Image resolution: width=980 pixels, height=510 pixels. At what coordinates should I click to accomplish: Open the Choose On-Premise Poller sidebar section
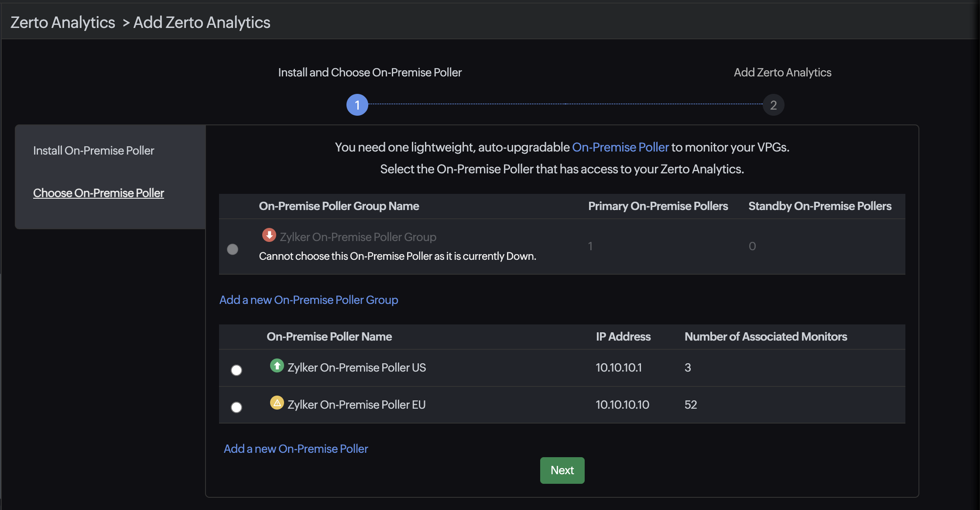pos(99,193)
